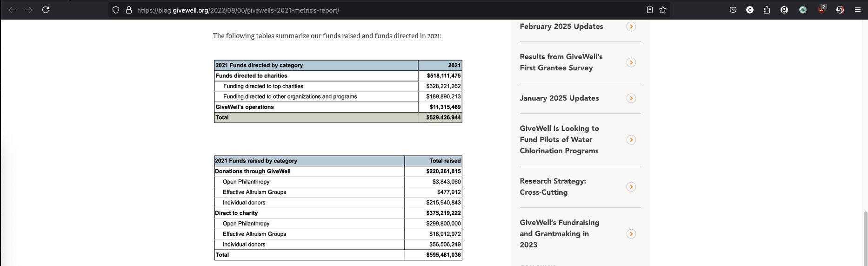Click the value $18,912,972
868x266 pixels.
click(x=445, y=234)
